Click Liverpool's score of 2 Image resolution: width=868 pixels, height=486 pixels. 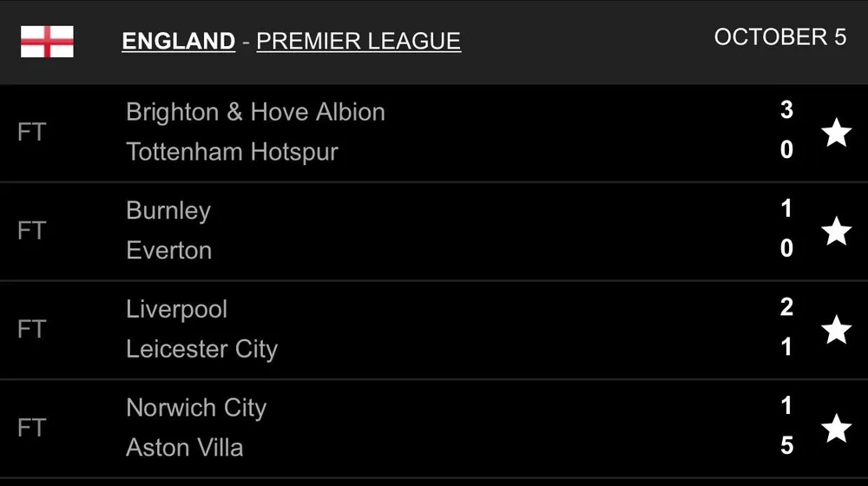[786, 308]
